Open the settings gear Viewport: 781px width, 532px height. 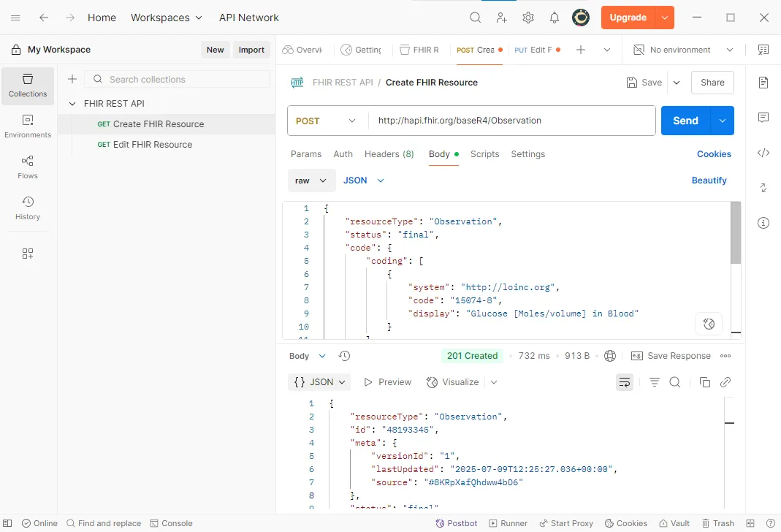click(528, 18)
